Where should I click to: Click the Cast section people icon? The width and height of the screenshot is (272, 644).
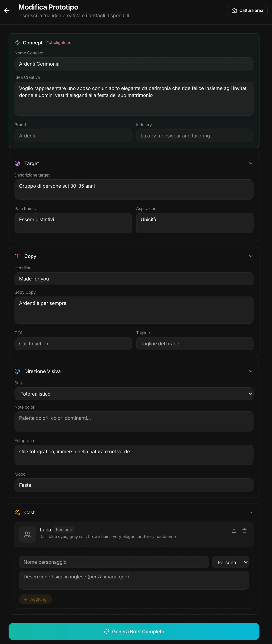click(17, 513)
